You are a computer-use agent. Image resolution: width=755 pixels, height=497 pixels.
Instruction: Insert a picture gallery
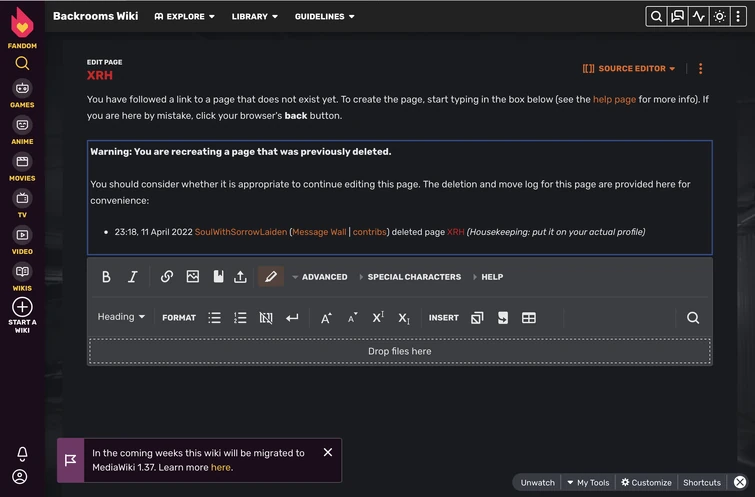coord(477,318)
